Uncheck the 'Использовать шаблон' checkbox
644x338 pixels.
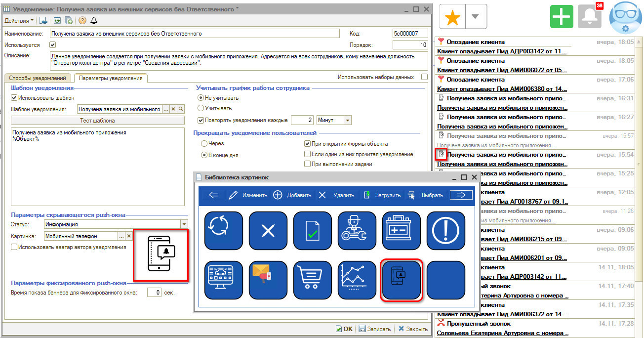point(14,98)
